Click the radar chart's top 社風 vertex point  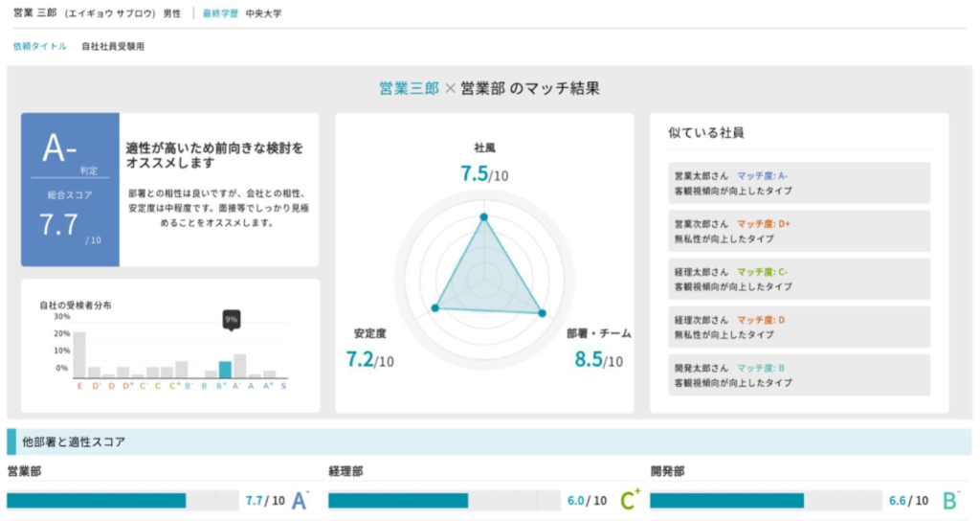tap(483, 216)
